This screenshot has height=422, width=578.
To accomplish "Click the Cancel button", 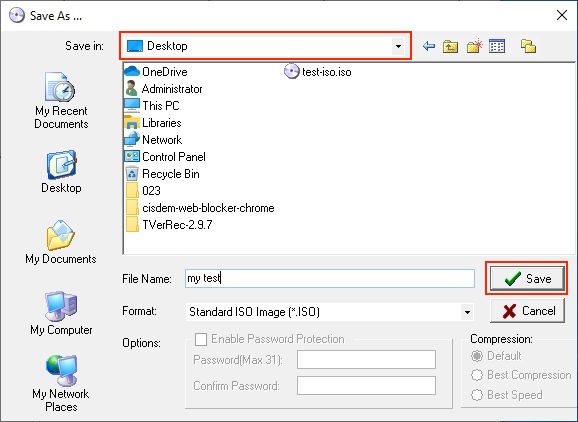I will click(527, 311).
